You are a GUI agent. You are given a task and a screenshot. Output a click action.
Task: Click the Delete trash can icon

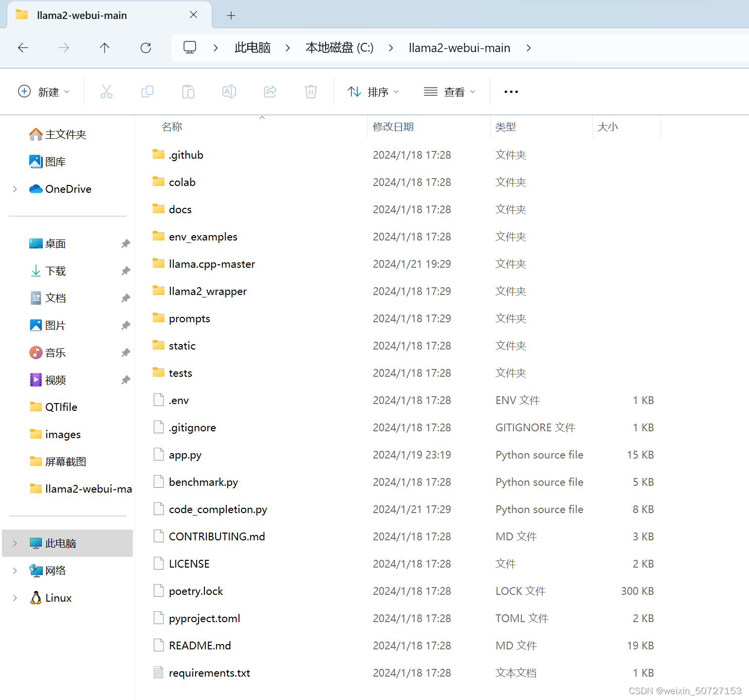tap(311, 92)
